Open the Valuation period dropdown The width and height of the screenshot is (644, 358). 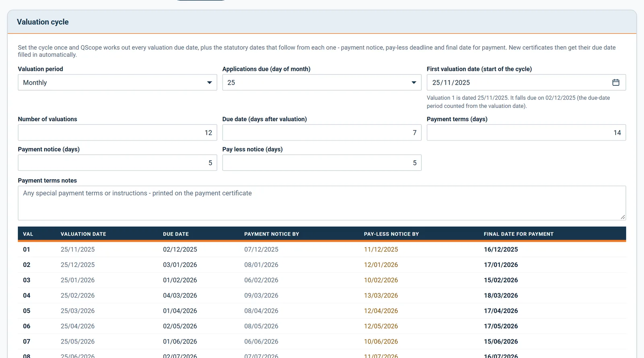click(118, 83)
